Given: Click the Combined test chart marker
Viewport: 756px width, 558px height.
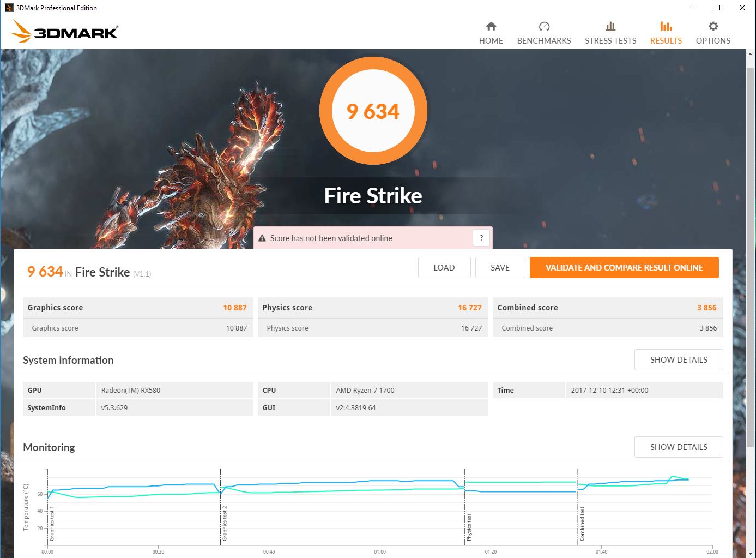Looking at the screenshot, I should pyautogui.click(x=582, y=524).
